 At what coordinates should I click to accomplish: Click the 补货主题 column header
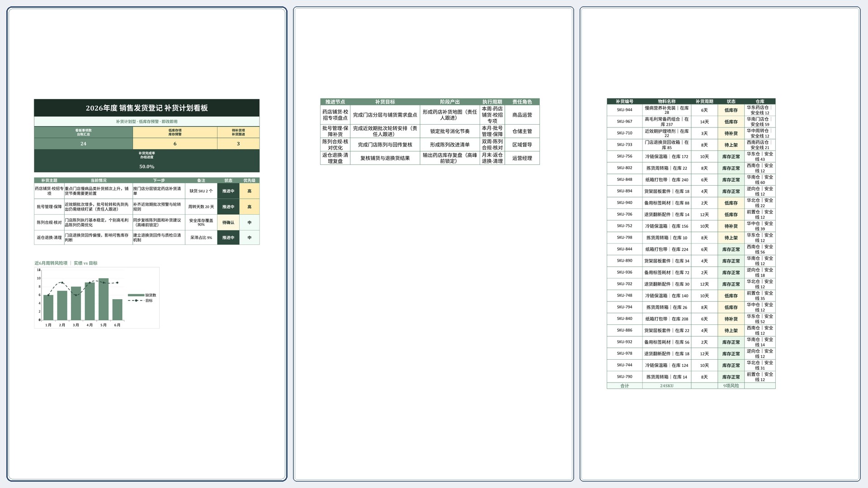(x=49, y=180)
